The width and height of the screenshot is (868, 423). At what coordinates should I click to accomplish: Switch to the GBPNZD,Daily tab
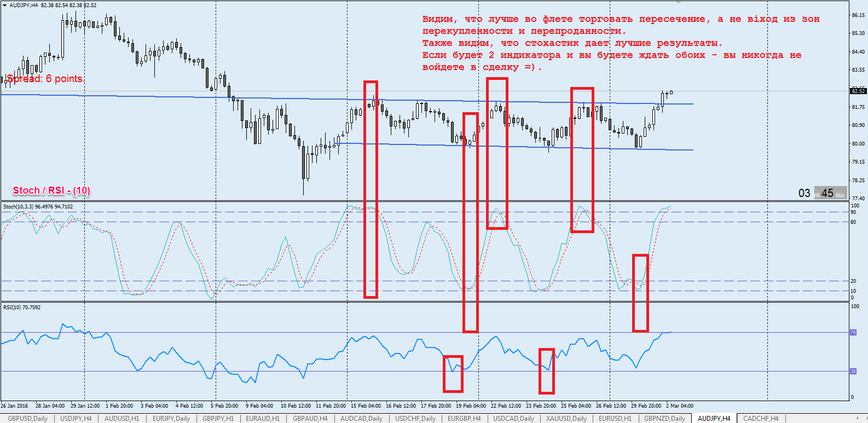664,419
